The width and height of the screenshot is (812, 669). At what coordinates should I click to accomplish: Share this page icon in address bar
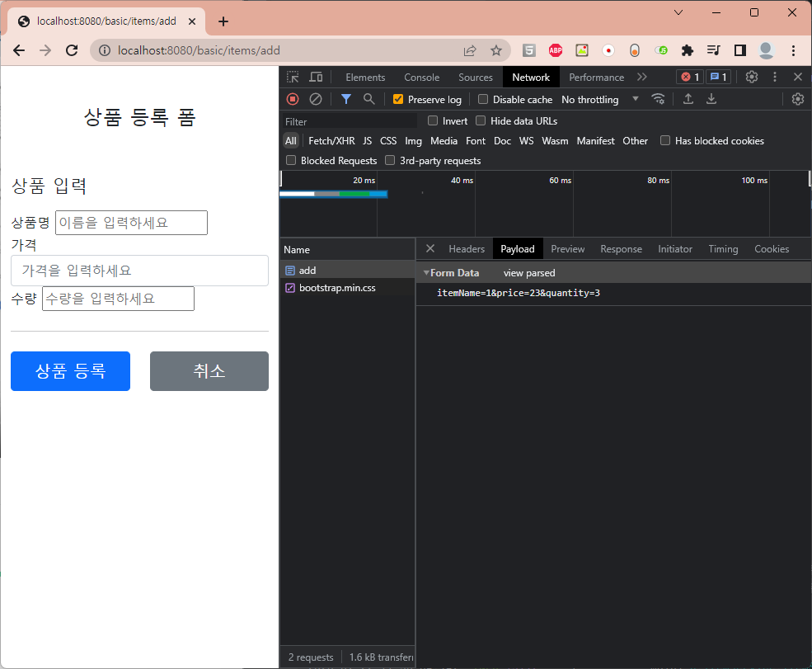coord(470,50)
